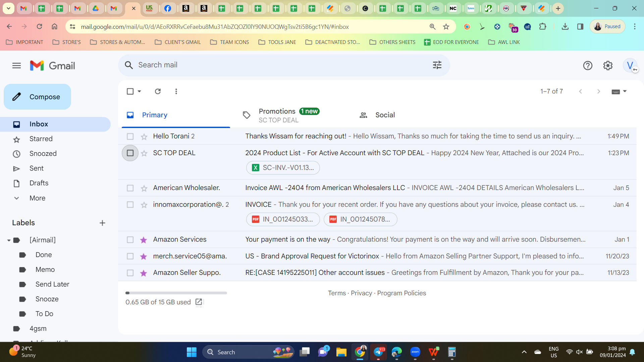This screenshot has height=362, width=644.
Task: Collapse the [Airmail] label group
Action: pos(9,240)
